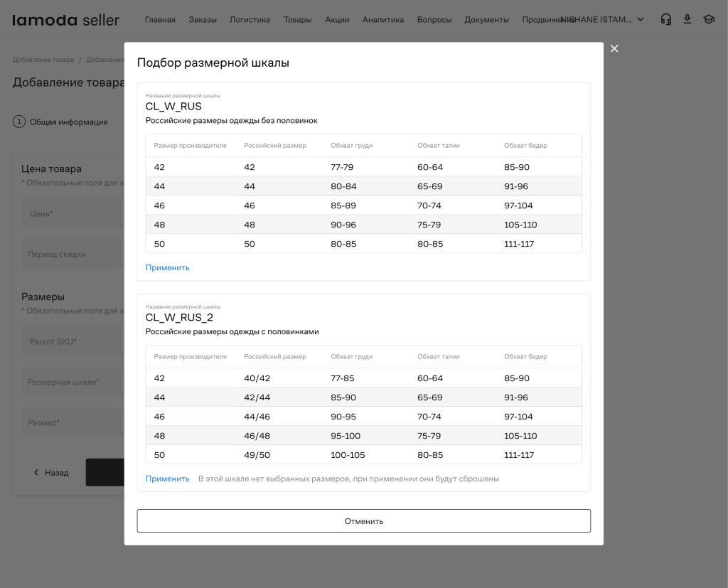Screen dimensions: 728x588
Task: Open the Главная menu item
Action: 160,19
